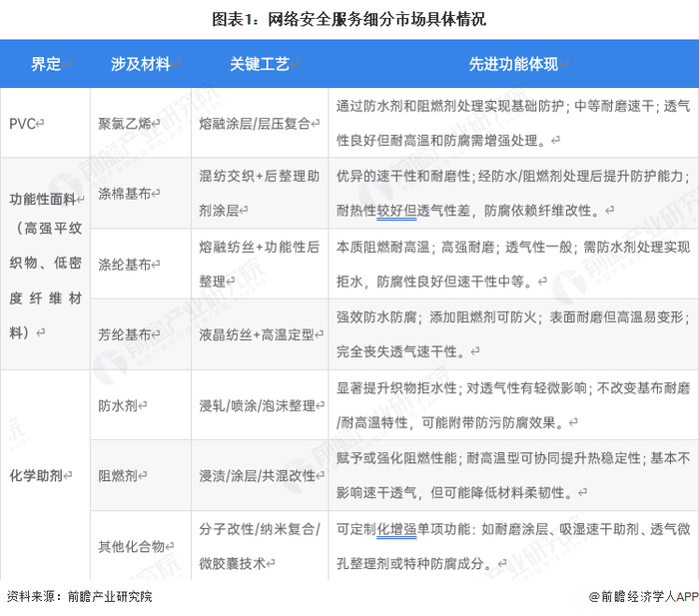Click the 化学助剂 category cell
The width and height of the screenshot is (699, 616).
45,475
